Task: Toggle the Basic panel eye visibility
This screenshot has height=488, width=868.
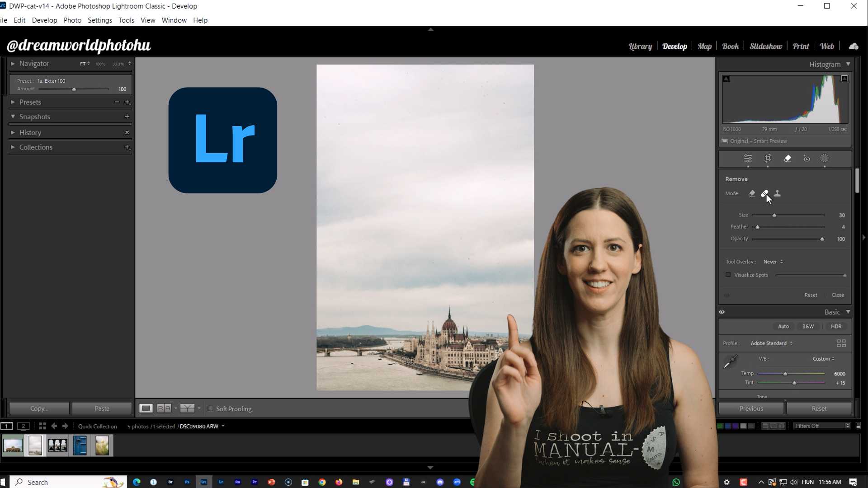Action: coord(722,312)
